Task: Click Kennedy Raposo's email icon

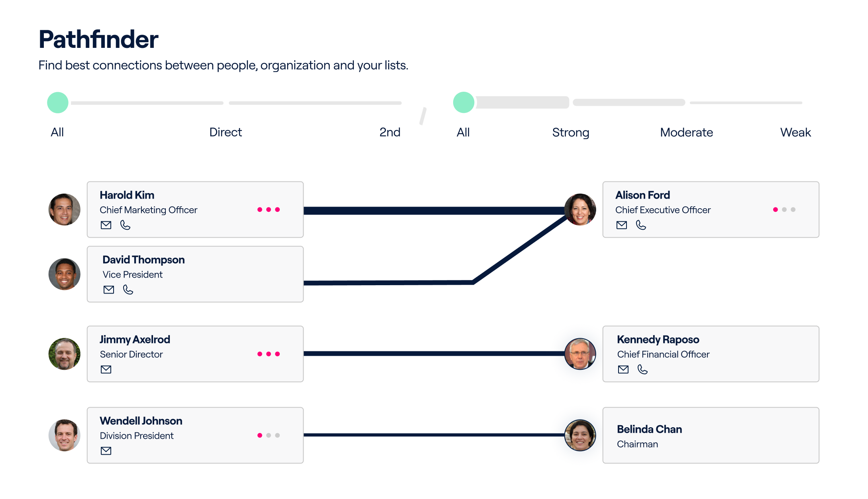Action: pyautogui.click(x=623, y=370)
